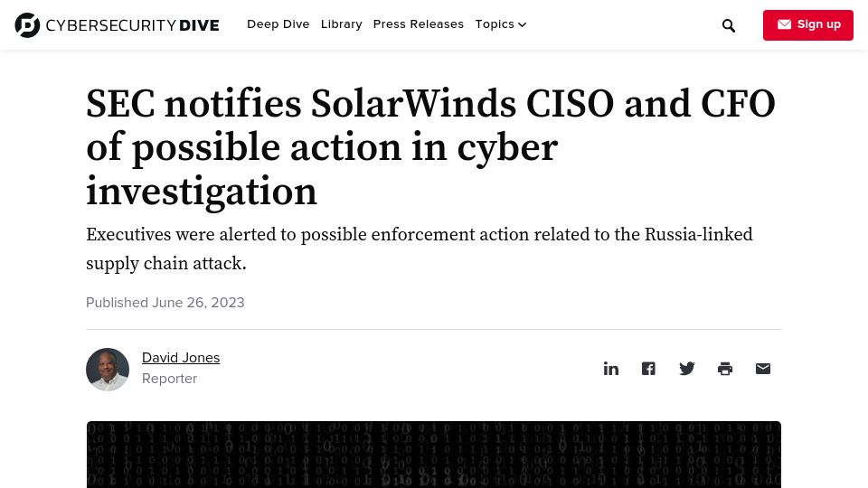The height and width of the screenshot is (488, 868).
Task: Share the article on Twitter
Action: (686, 369)
